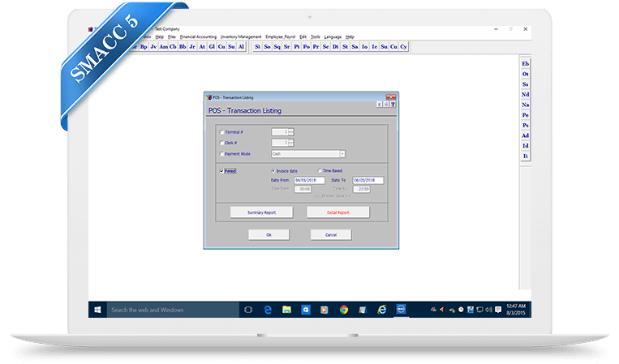The image size is (619, 364).
Task: Select the 'Eb' side panel button
Action: 526,63
